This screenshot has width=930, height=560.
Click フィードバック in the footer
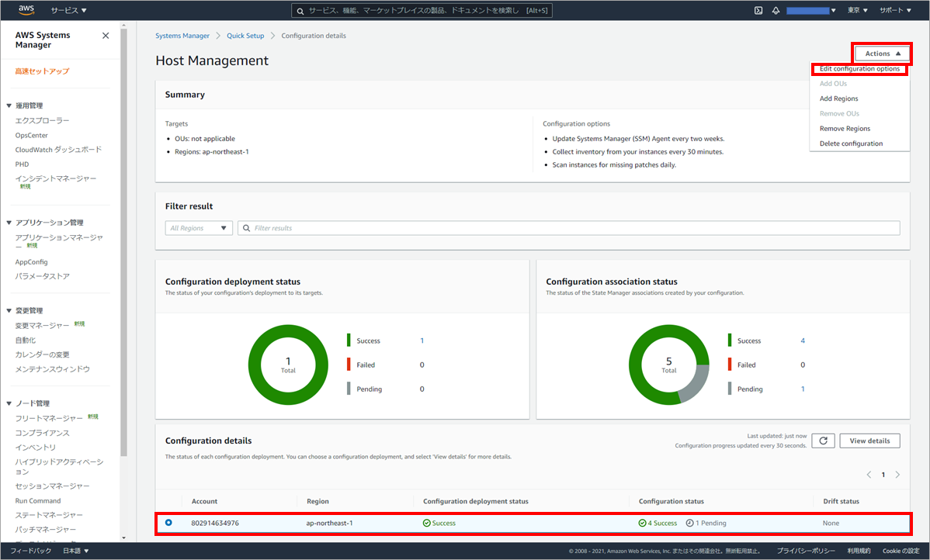pyautogui.click(x=31, y=551)
